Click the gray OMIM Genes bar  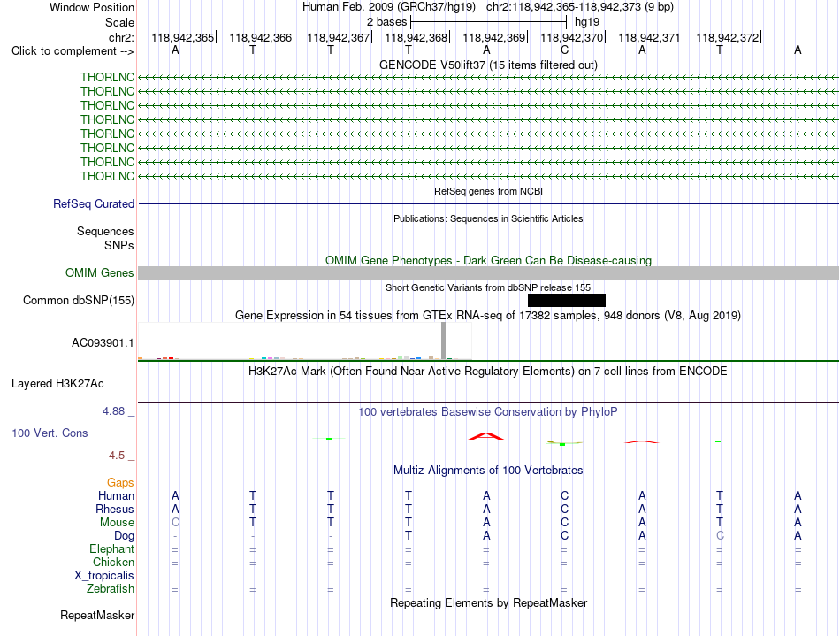488,272
